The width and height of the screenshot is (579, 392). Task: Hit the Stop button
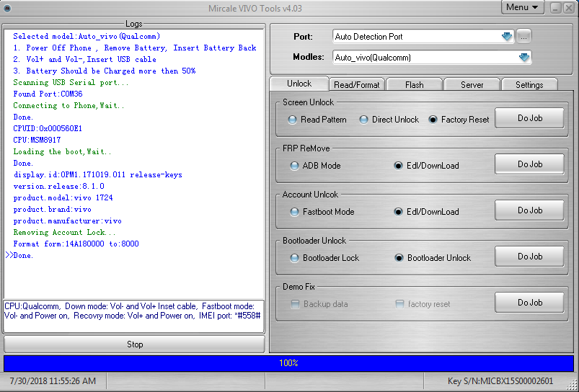click(134, 344)
